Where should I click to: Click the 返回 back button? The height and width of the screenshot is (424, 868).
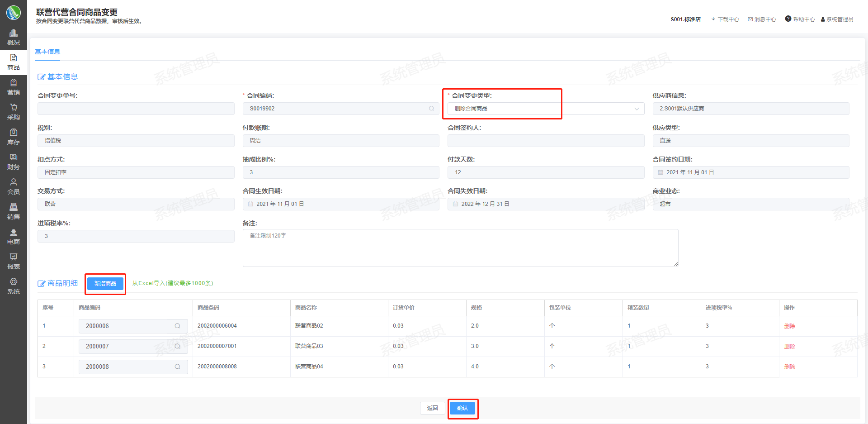433,408
